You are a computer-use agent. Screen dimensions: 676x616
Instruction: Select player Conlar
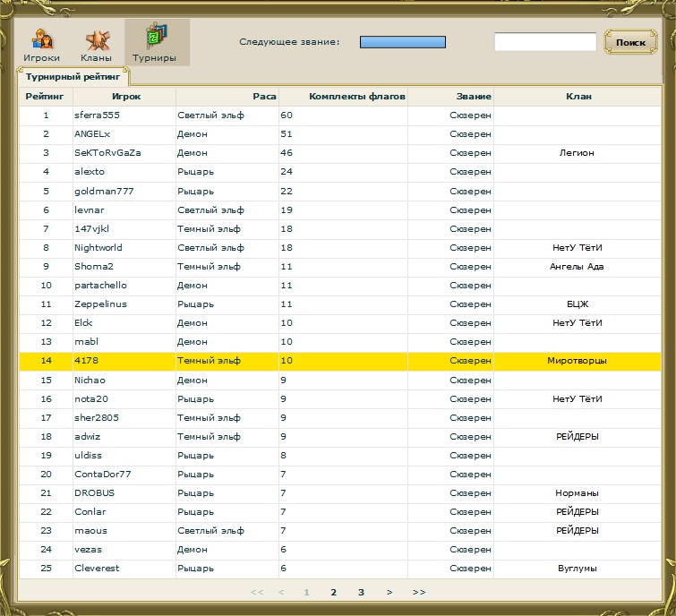[x=90, y=511]
